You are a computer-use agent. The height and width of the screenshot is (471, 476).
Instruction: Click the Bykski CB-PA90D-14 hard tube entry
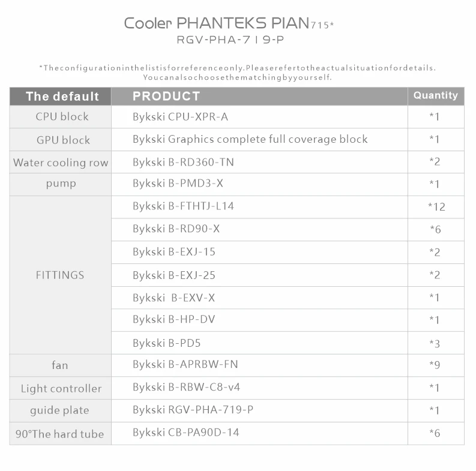(185, 433)
